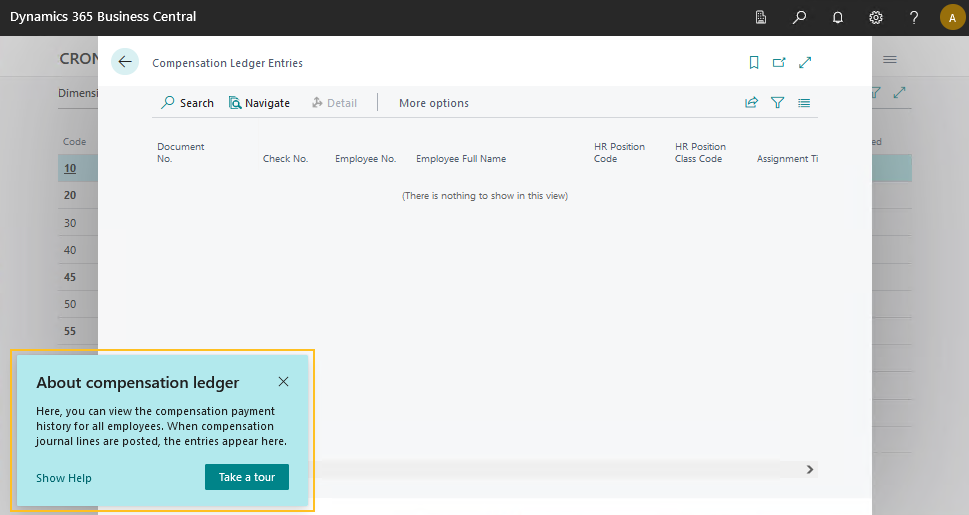This screenshot has width=969, height=515.
Task: Open the Navigate action
Action: tap(259, 103)
